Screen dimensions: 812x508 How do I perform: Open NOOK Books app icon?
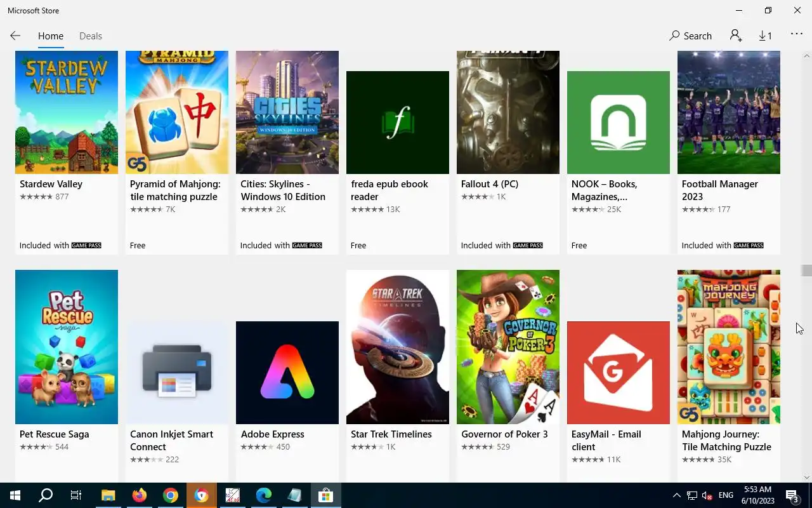[x=619, y=123]
